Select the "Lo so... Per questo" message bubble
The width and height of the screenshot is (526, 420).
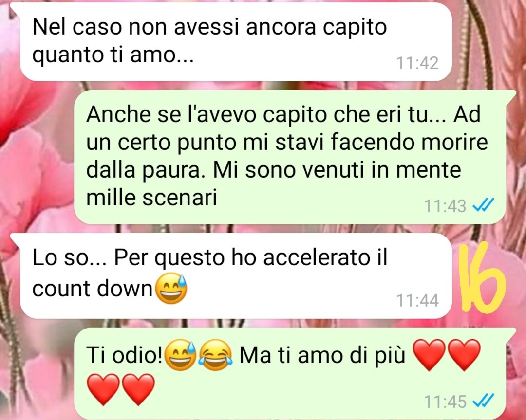click(x=235, y=276)
